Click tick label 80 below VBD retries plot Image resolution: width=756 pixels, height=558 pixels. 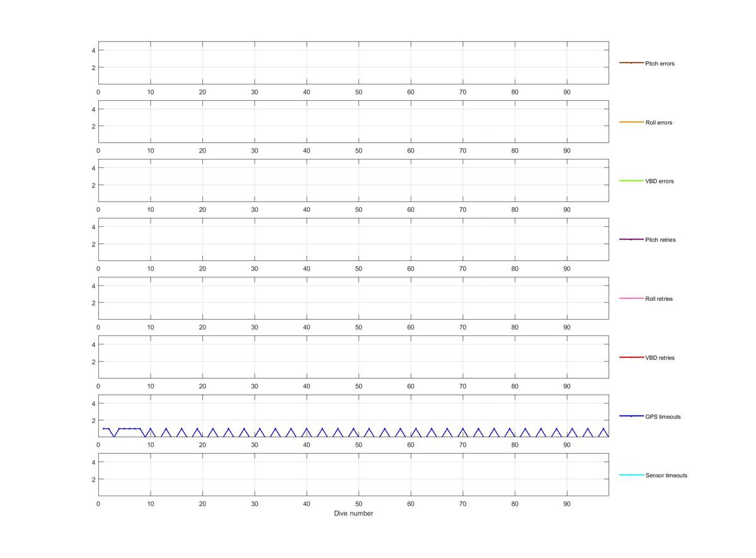pyautogui.click(x=515, y=386)
